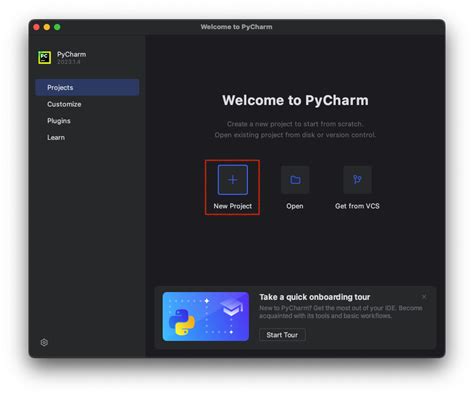Click the Welcome to PyCharm heading

coord(295,100)
